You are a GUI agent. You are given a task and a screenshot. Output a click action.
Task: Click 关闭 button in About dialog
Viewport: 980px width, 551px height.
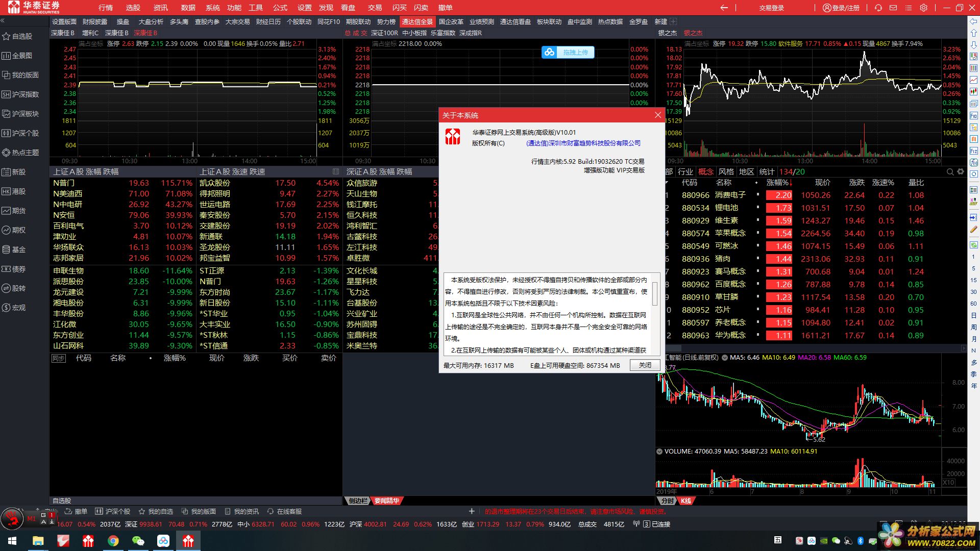tap(645, 365)
